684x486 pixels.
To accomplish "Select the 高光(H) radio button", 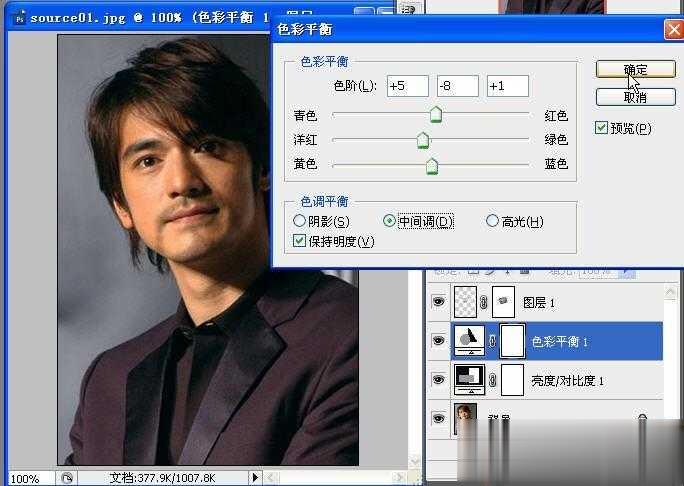I will tap(492, 221).
